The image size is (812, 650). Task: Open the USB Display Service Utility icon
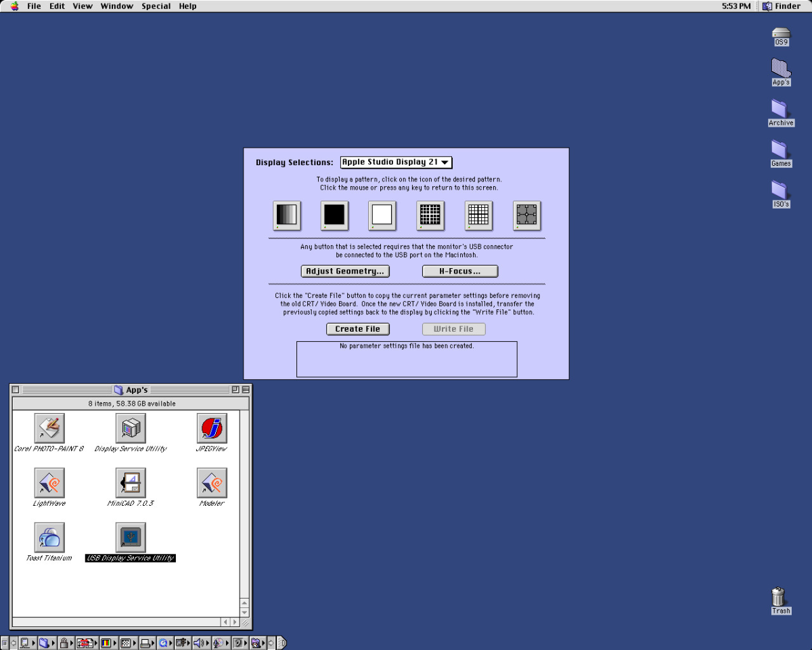[131, 537]
